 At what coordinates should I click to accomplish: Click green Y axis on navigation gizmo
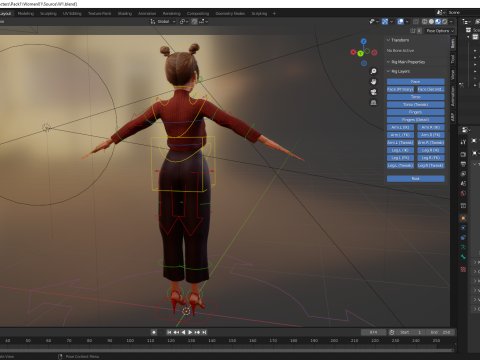pyautogui.click(x=360, y=53)
